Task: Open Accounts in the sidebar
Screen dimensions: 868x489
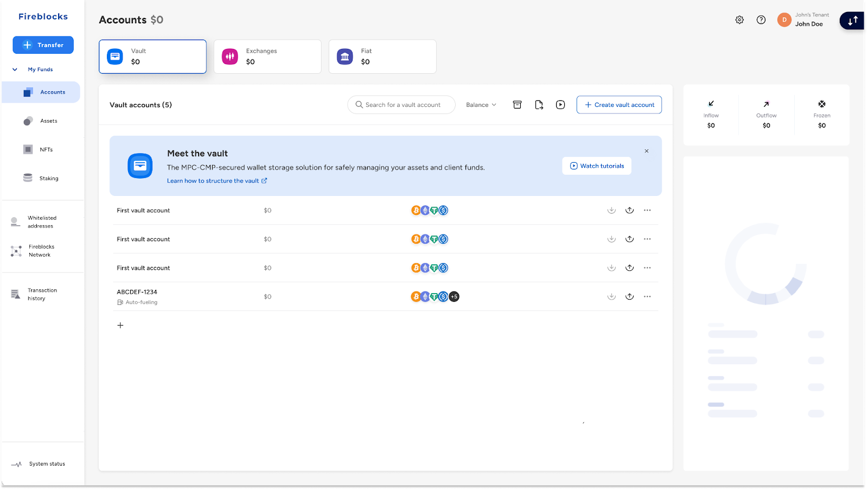Action: [x=41, y=92]
